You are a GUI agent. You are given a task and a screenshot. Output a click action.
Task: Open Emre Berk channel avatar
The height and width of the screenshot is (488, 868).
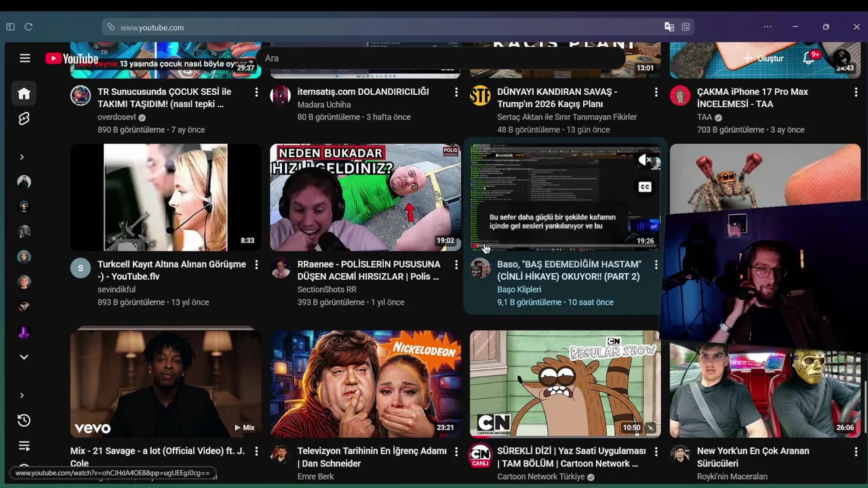(280, 455)
